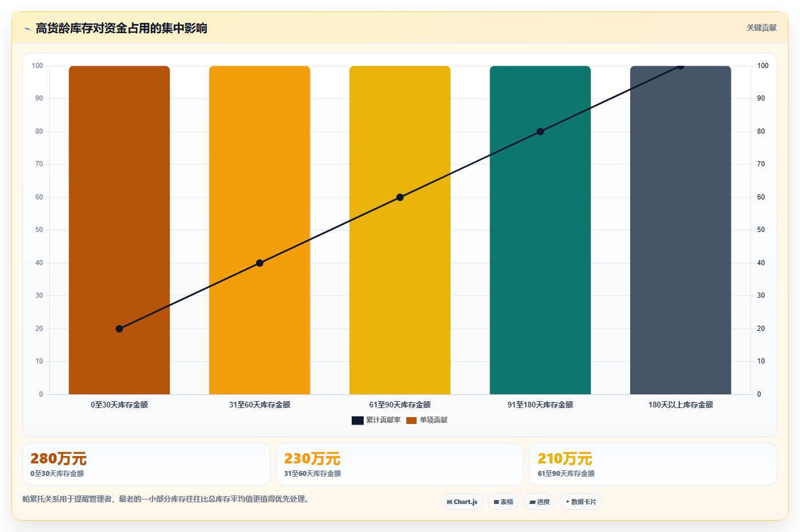Click x-axis label 0至30天库存金额

pos(119,405)
